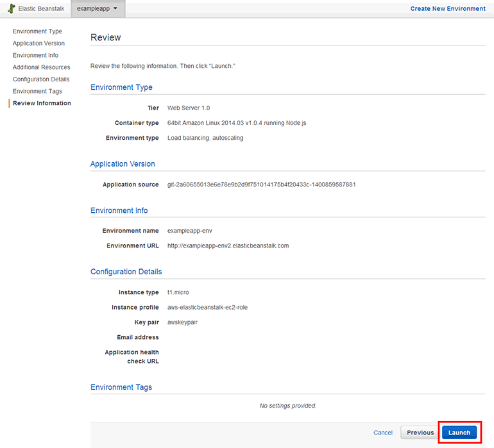Go to Environment Type step in sidebar

(x=37, y=31)
